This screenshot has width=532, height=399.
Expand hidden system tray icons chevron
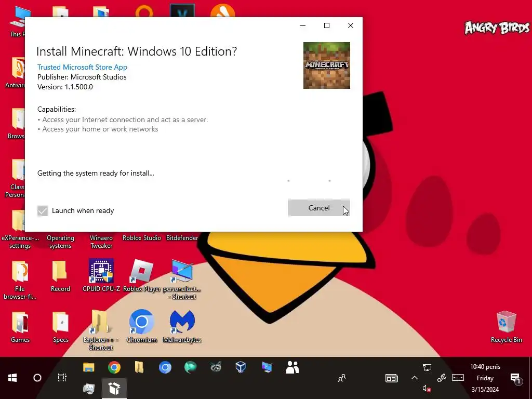coord(415,378)
